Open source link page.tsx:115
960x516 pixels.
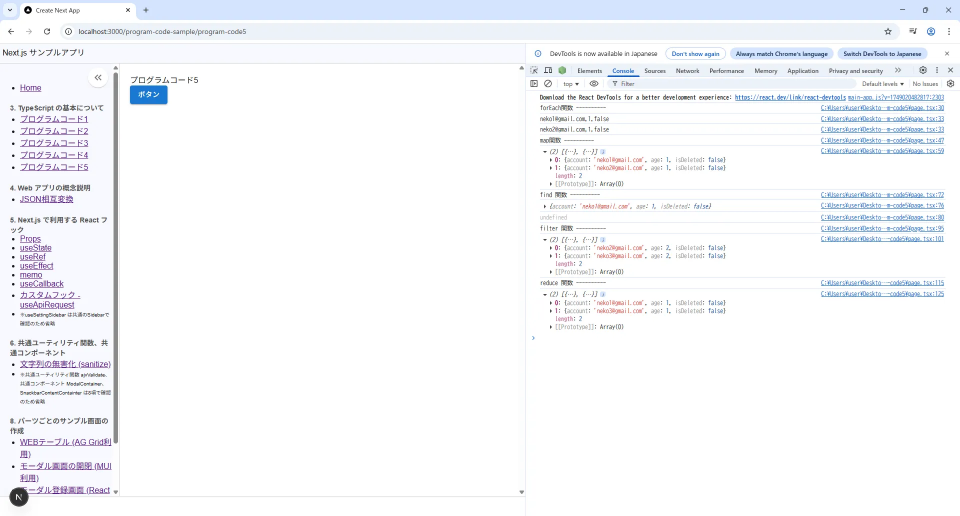(x=882, y=283)
